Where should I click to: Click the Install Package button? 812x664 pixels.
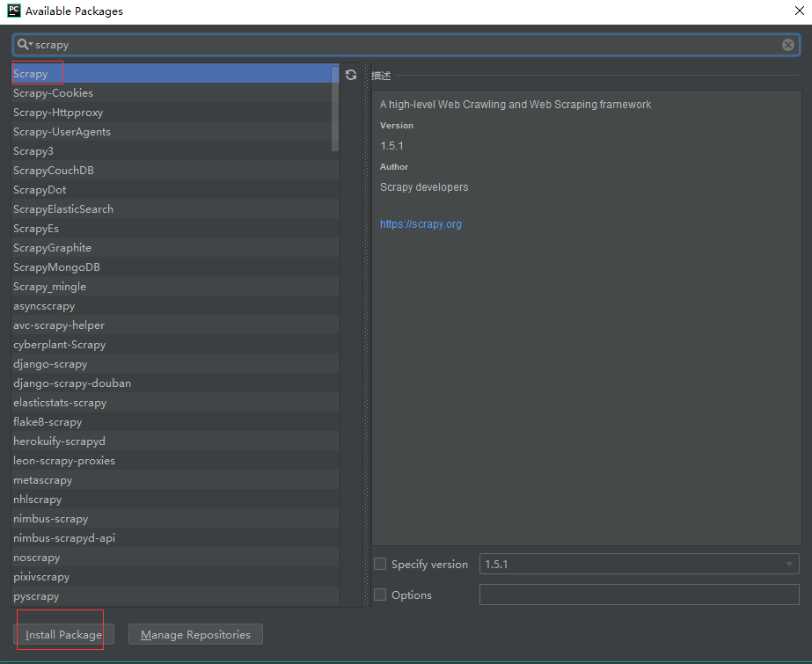(63, 634)
